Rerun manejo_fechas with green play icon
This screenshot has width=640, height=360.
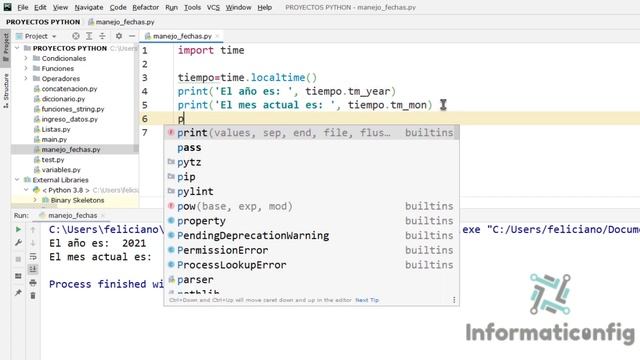(x=18, y=230)
